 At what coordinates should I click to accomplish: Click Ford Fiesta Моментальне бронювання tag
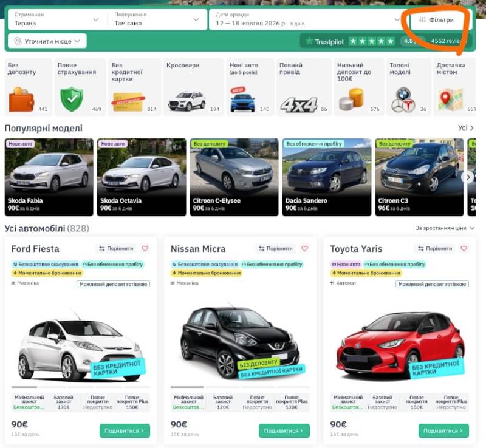click(x=47, y=273)
